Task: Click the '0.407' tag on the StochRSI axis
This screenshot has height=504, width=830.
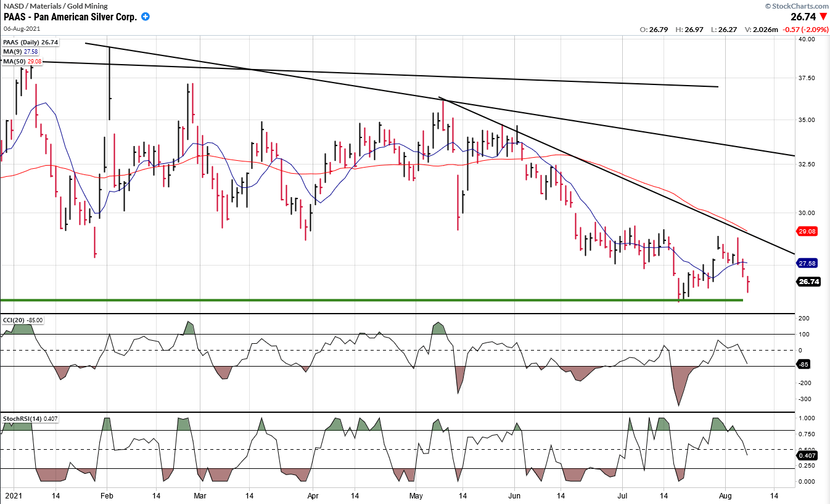Action: [808, 456]
